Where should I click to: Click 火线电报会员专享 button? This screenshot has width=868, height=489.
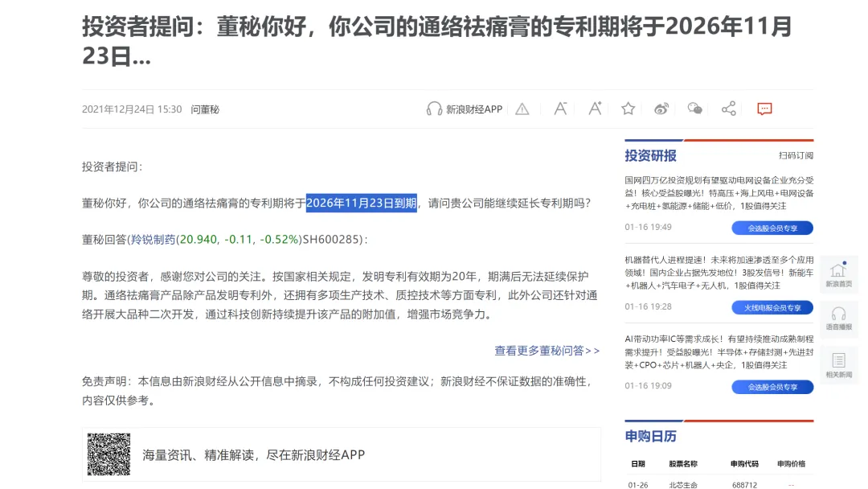772,307
